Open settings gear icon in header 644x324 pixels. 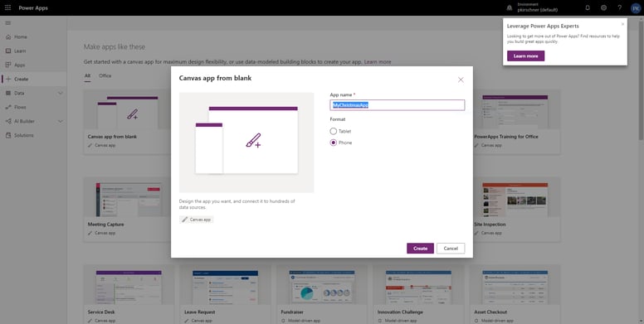[604, 7]
